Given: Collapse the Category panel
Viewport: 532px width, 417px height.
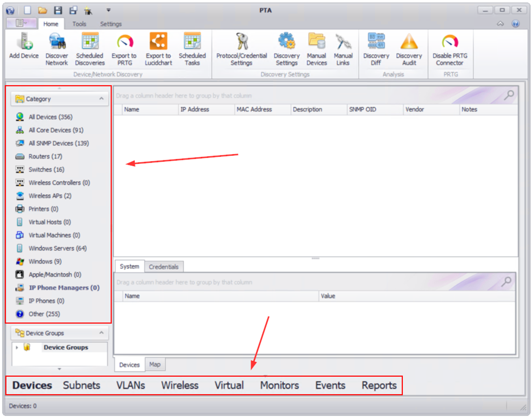Looking at the screenshot, I should (102, 99).
